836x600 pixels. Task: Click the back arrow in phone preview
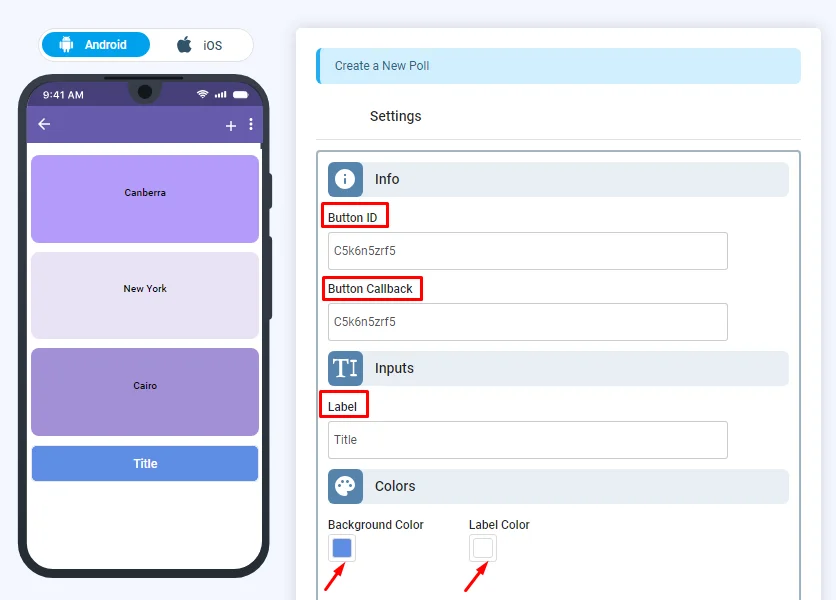point(44,124)
